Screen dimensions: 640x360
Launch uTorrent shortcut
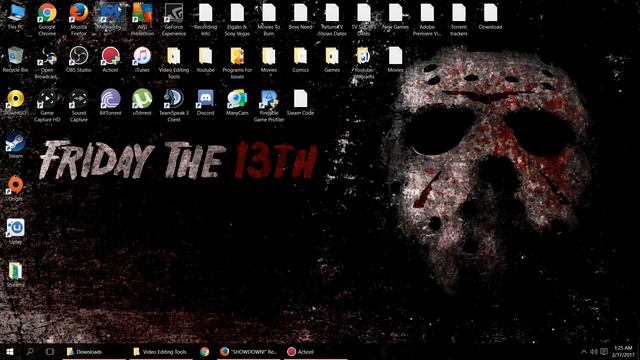pyautogui.click(x=142, y=102)
